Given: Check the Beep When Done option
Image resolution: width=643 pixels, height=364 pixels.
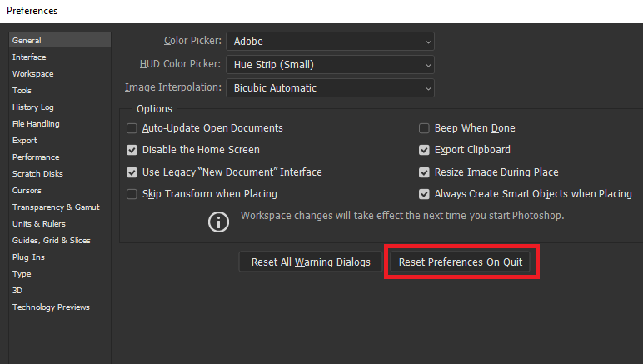Looking at the screenshot, I should point(424,128).
